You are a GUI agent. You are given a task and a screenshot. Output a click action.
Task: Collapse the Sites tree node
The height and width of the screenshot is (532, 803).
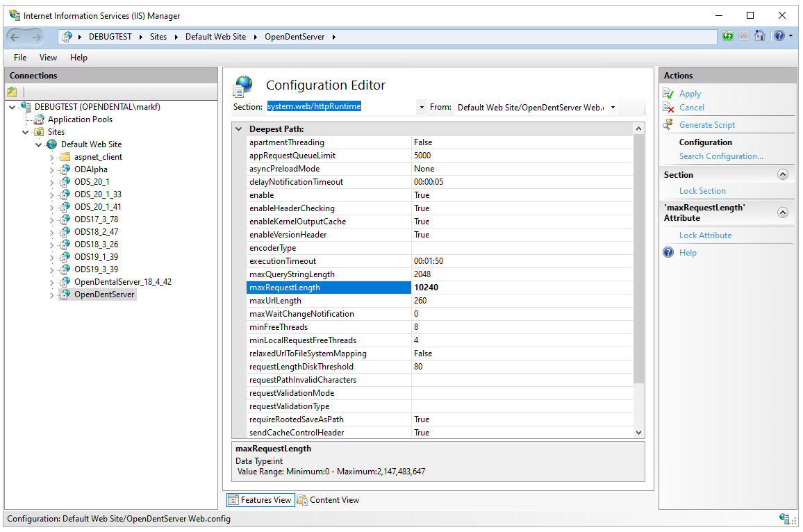[25, 132]
